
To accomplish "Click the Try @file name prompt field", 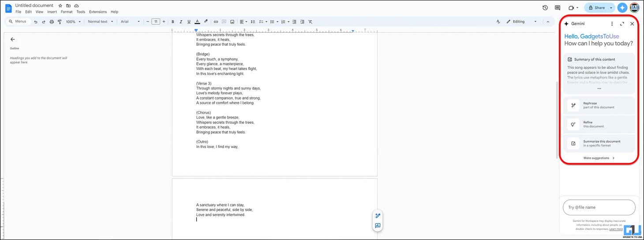I will tap(599, 207).
